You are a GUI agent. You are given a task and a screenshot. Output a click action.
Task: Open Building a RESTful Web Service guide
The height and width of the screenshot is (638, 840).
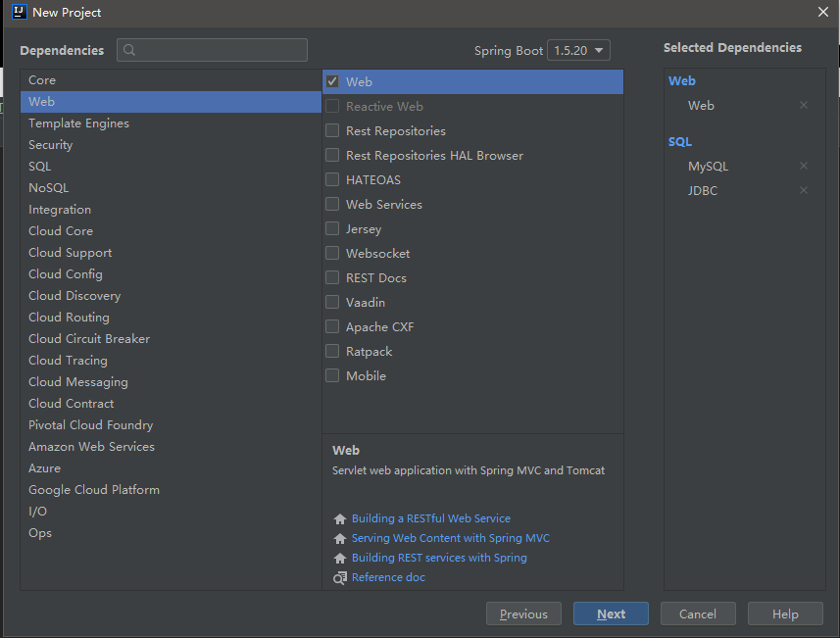click(x=430, y=518)
